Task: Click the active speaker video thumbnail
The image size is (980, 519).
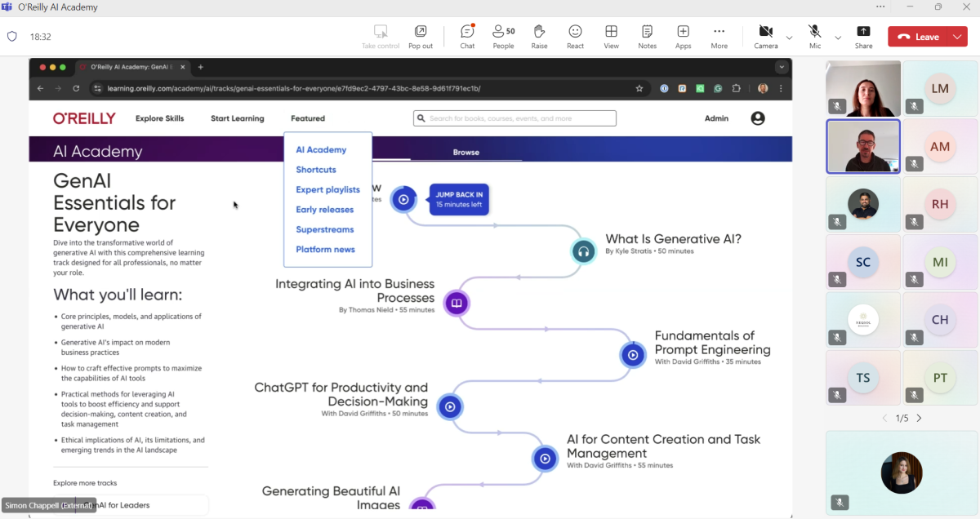Action: [x=863, y=147]
